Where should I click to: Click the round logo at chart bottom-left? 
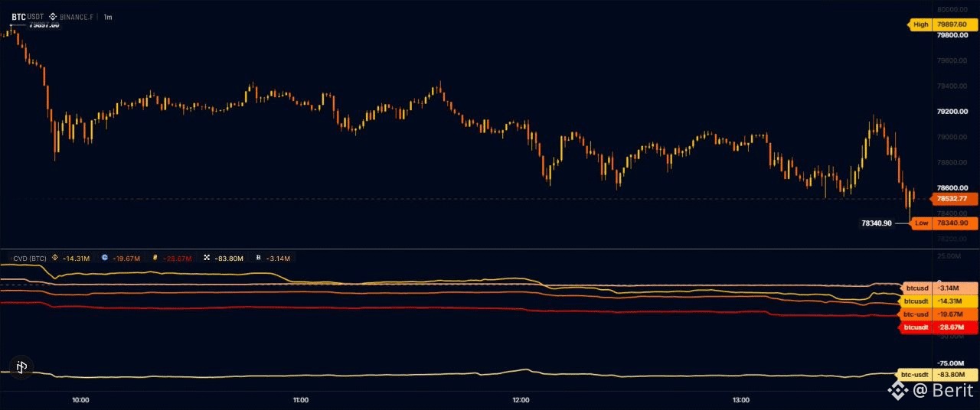tap(21, 367)
